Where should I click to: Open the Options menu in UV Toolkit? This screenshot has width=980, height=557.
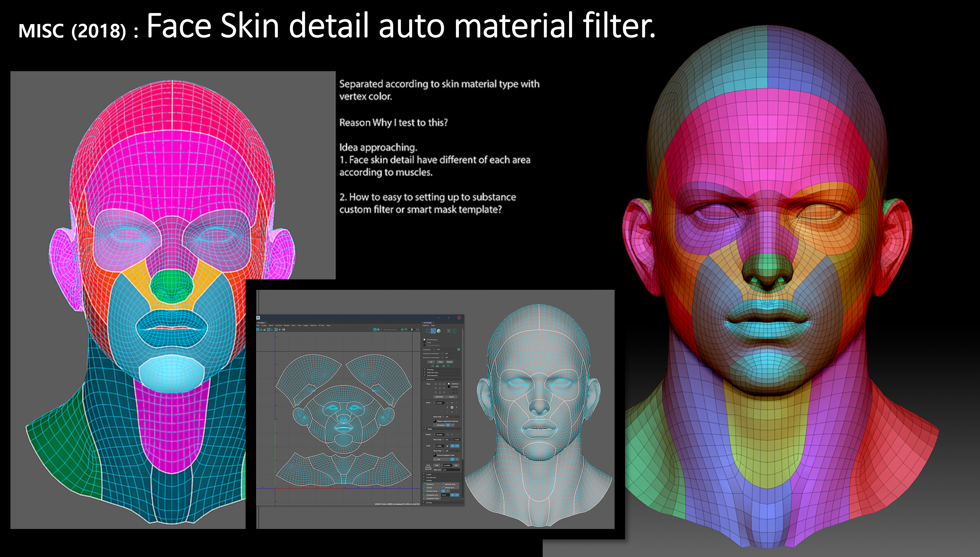coord(426,325)
